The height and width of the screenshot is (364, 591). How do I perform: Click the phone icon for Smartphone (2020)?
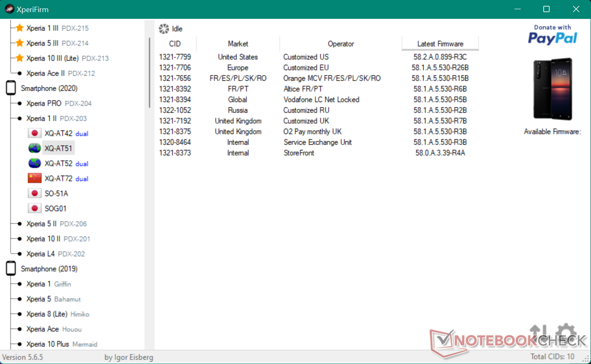coord(11,88)
